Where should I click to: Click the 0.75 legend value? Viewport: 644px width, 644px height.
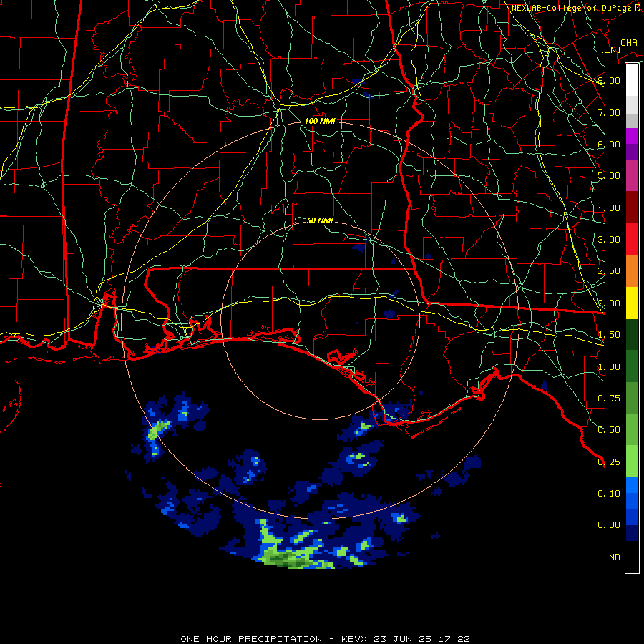coord(609,399)
